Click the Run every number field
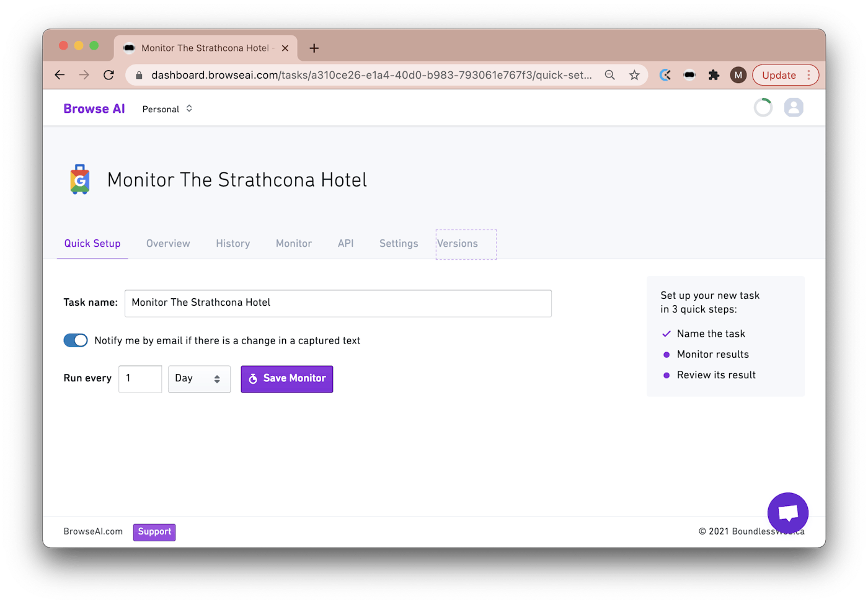868x604 pixels. (x=140, y=379)
